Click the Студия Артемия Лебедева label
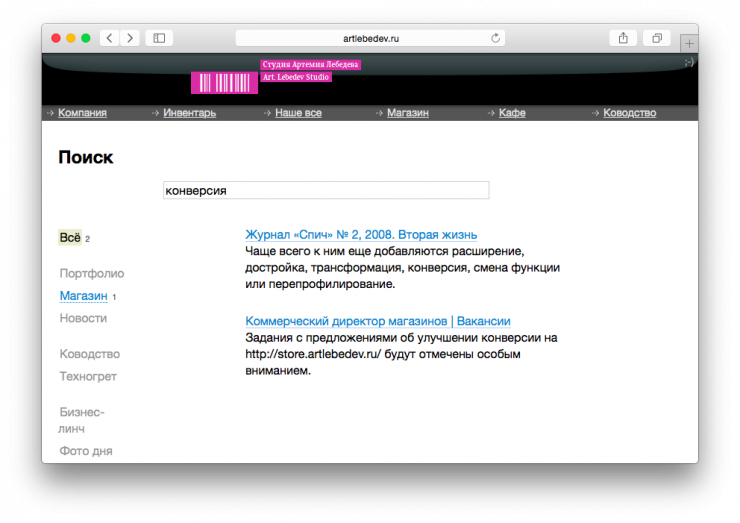 311,65
